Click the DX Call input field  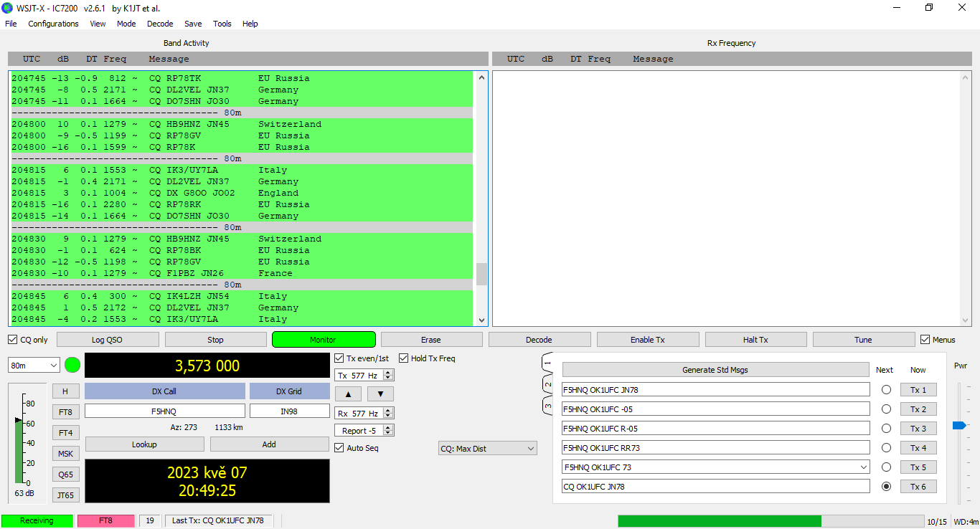164,411
